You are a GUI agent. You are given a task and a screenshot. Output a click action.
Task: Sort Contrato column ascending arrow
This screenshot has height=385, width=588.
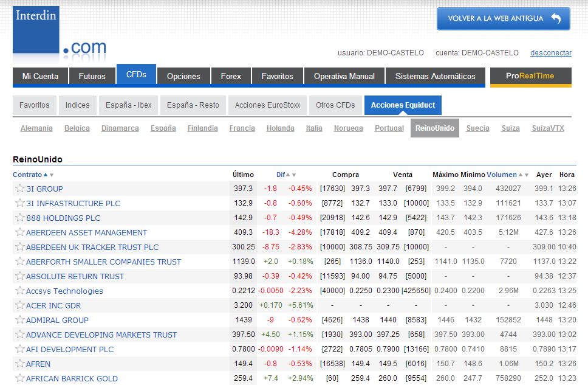46,175
